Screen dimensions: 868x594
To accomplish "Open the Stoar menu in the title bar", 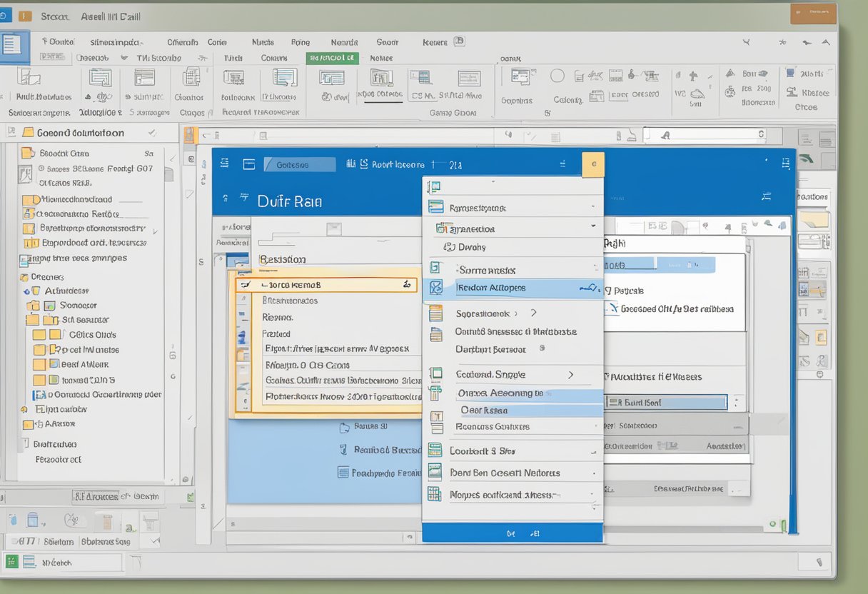I will (x=55, y=16).
